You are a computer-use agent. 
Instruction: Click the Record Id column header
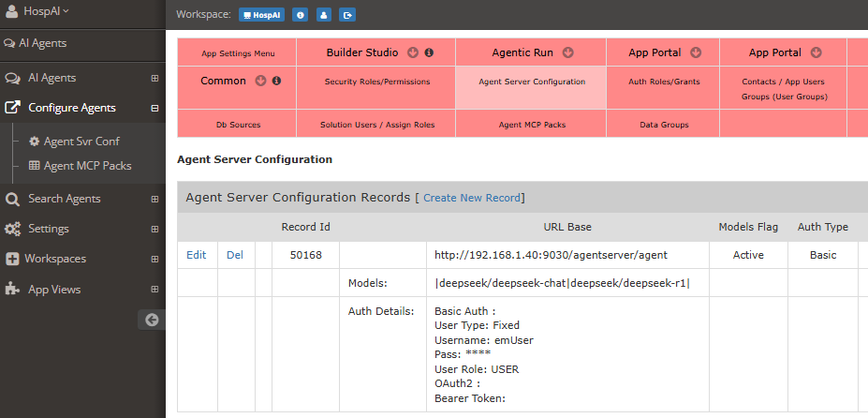pyautogui.click(x=305, y=227)
